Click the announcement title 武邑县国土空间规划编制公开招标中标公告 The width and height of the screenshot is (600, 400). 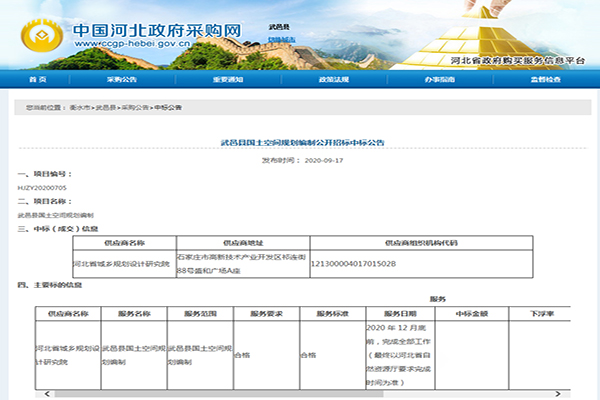point(303,143)
